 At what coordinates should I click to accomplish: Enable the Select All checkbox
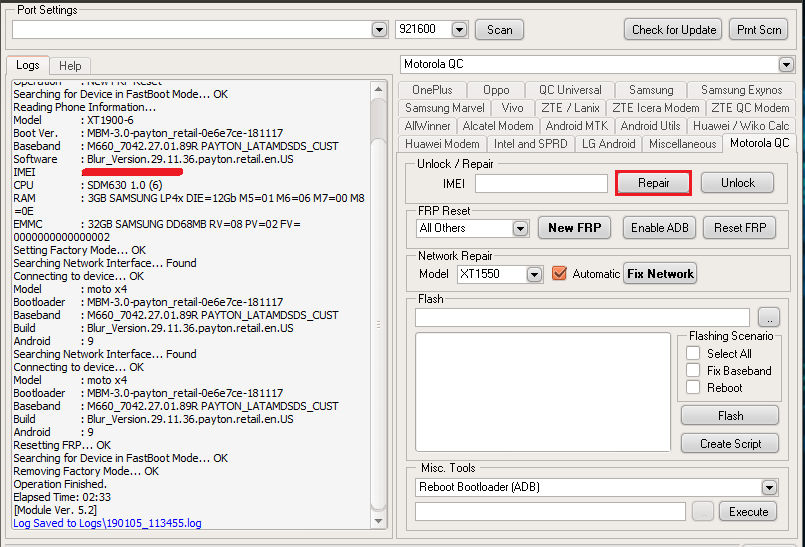[x=693, y=353]
